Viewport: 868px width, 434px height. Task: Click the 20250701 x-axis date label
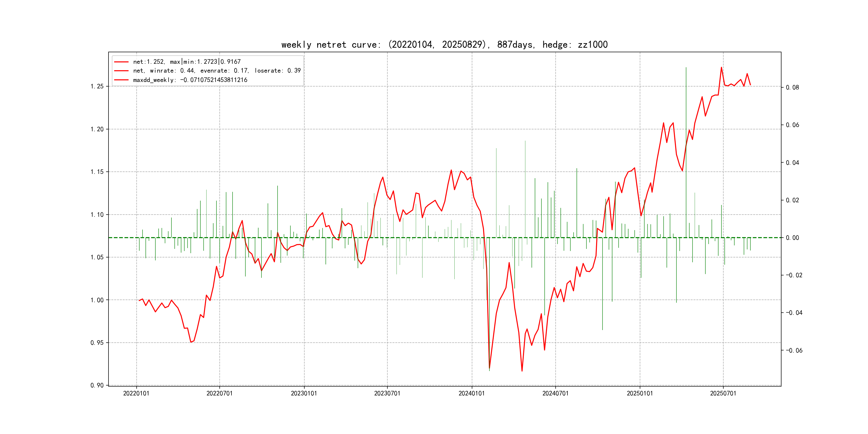pos(723,393)
